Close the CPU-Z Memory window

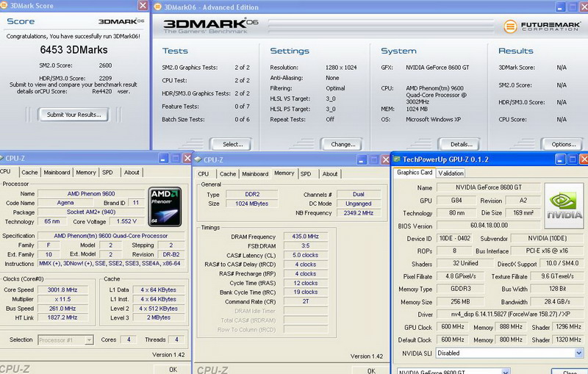(x=385, y=160)
